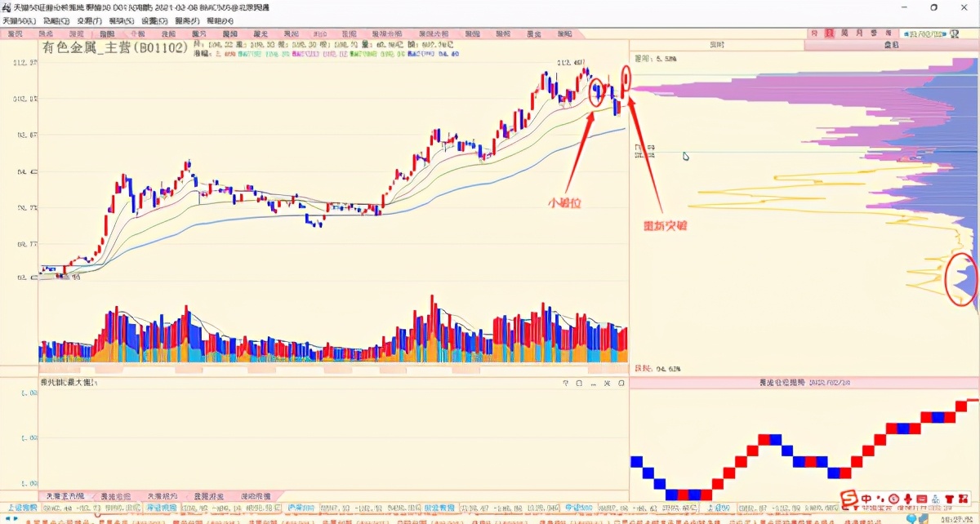Image resolution: width=980 pixels, height=524 pixels.
Task: Click the selected tab above chip-distribution panel
Action: 892,45
